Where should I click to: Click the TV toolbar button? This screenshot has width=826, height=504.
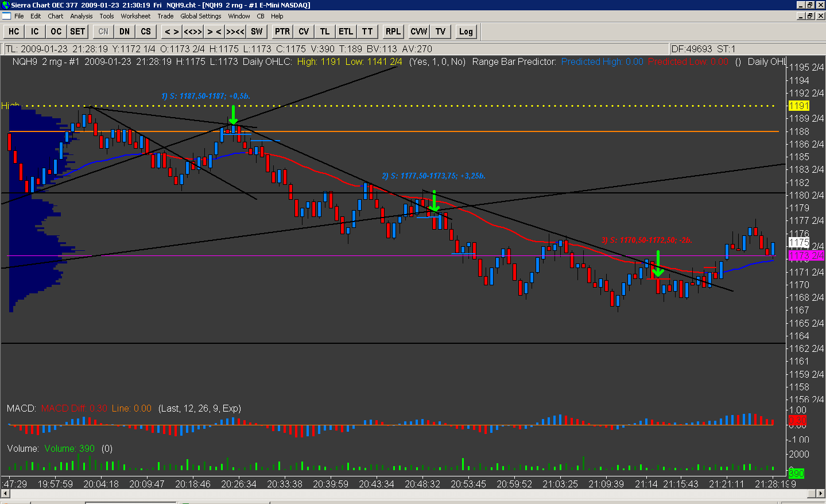pos(440,32)
